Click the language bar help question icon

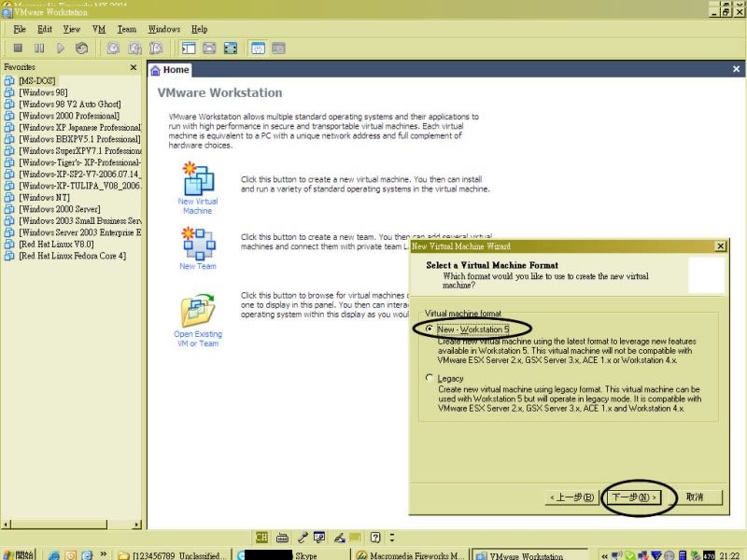(x=375, y=538)
